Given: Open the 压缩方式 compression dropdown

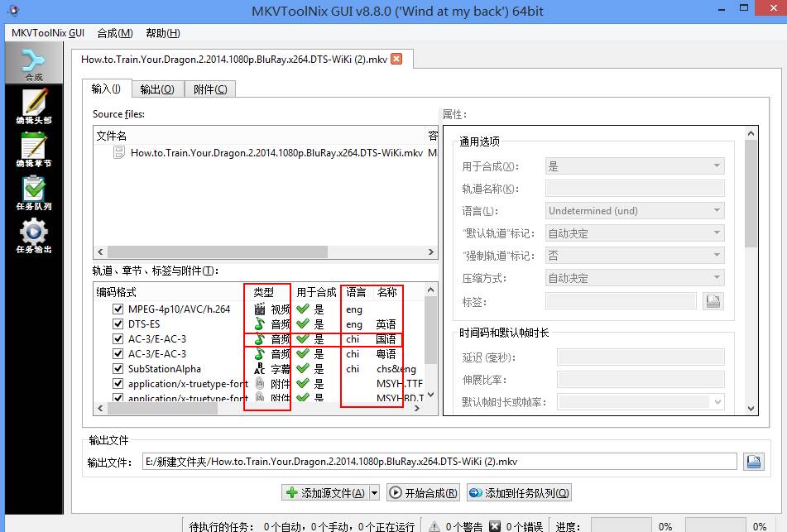Looking at the screenshot, I should coord(635,278).
